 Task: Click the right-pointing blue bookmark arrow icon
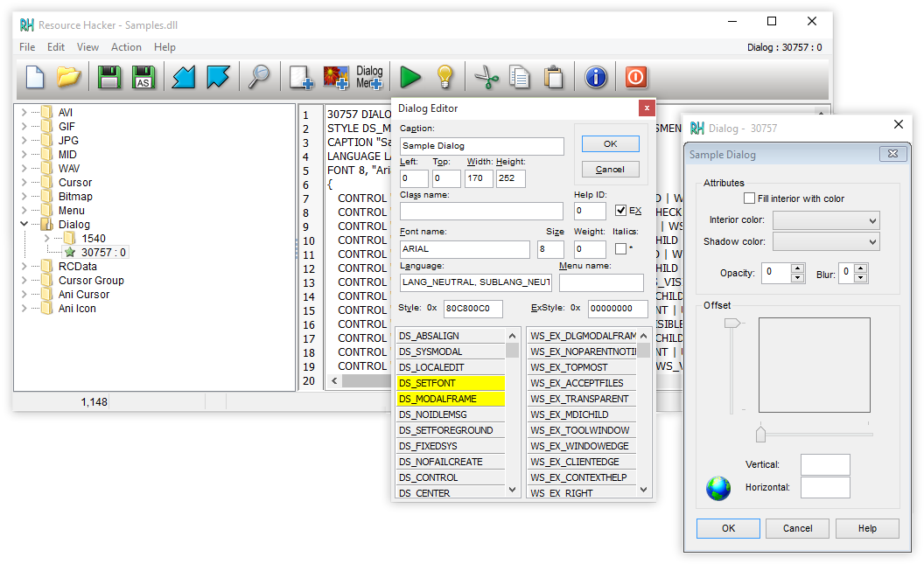point(218,77)
